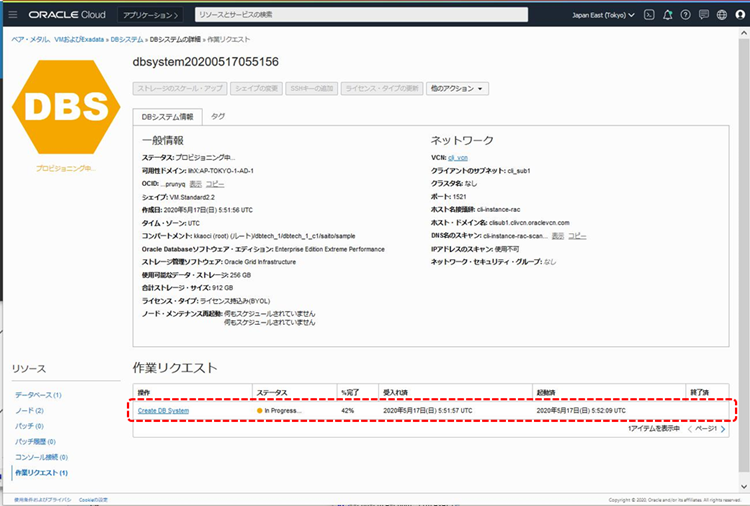This screenshot has width=750, height=506.
Task: Click the orange DBS hexagon icon
Action: click(x=65, y=107)
